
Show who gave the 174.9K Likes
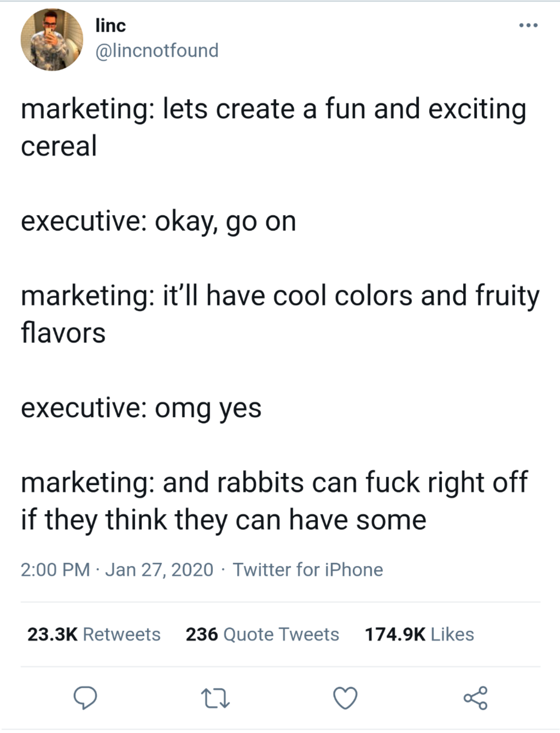click(419, 634)
